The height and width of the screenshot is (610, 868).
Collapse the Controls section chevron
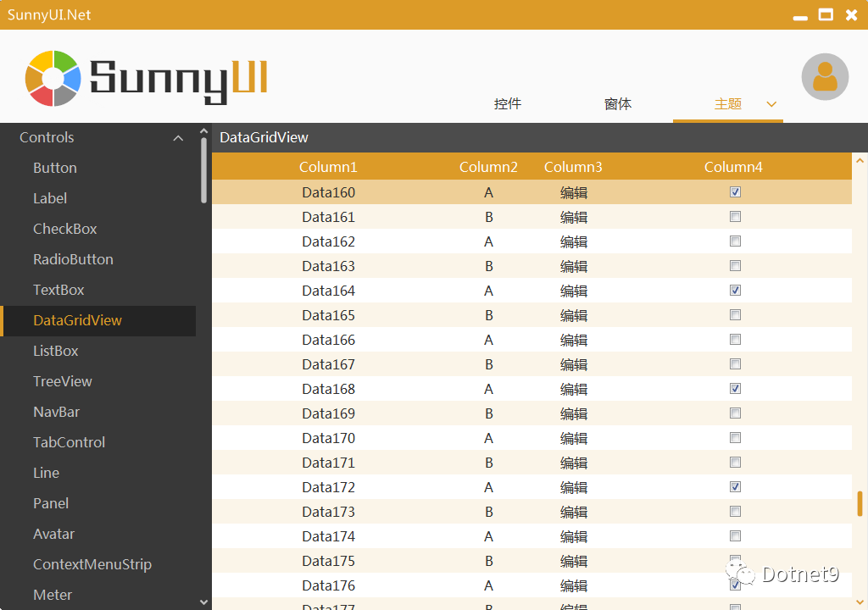(x=178, y=138)
